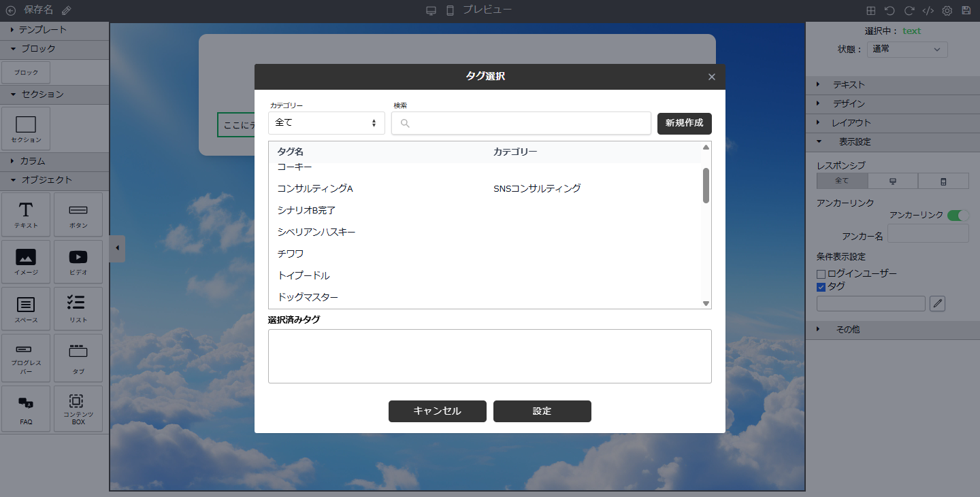This screenshot has height=497, width=980.
Task: Click the tag list vertical scrollbar thumb
Action: (706, 185)
